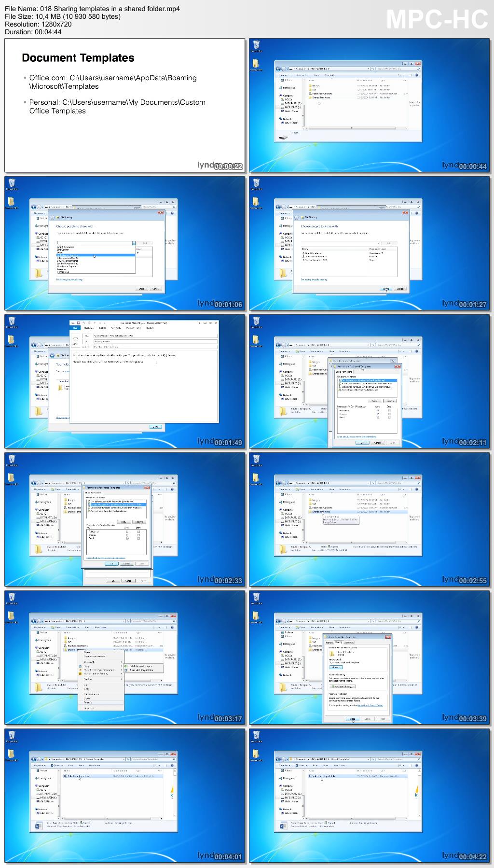Click the Recycle Bin icon in the 00:01:06 frame
This screenshot has width=494, height=868.
coord(12,184)
